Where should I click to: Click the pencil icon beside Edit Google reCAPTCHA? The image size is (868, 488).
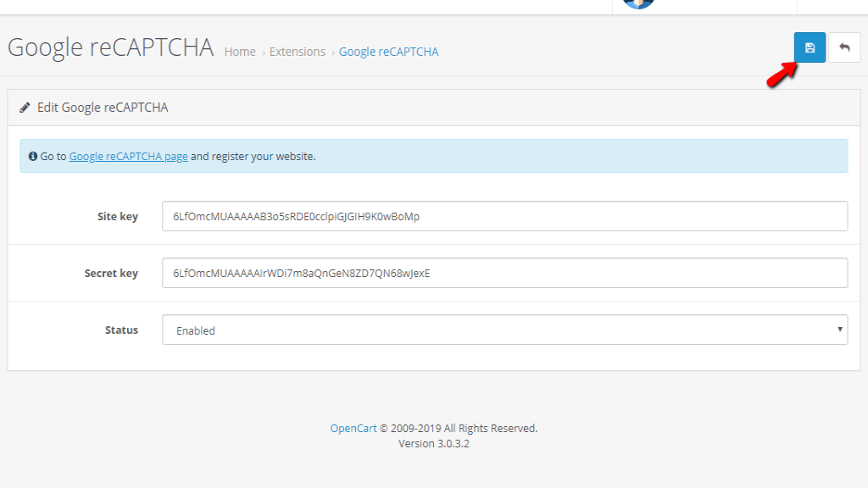coord(25,108)
